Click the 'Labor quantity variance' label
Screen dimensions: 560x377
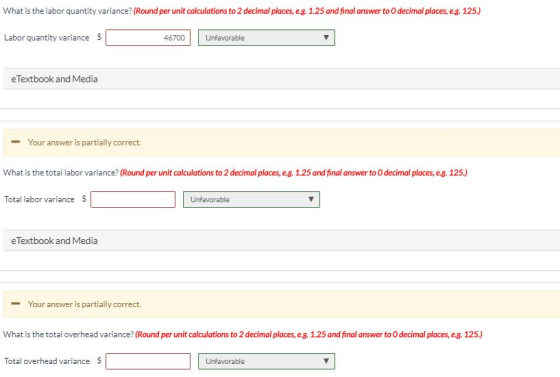47,37
